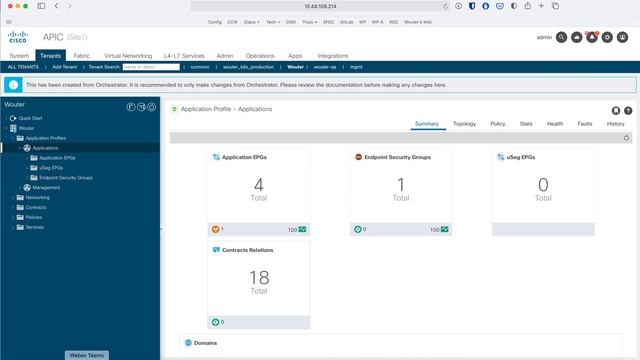Click second round icon in Wouter panel header

coord(141,107)
